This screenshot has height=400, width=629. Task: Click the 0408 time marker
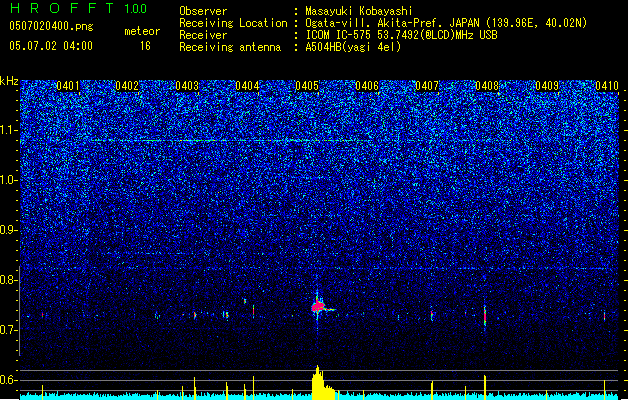pyautogui.click(x=487, y=85)
